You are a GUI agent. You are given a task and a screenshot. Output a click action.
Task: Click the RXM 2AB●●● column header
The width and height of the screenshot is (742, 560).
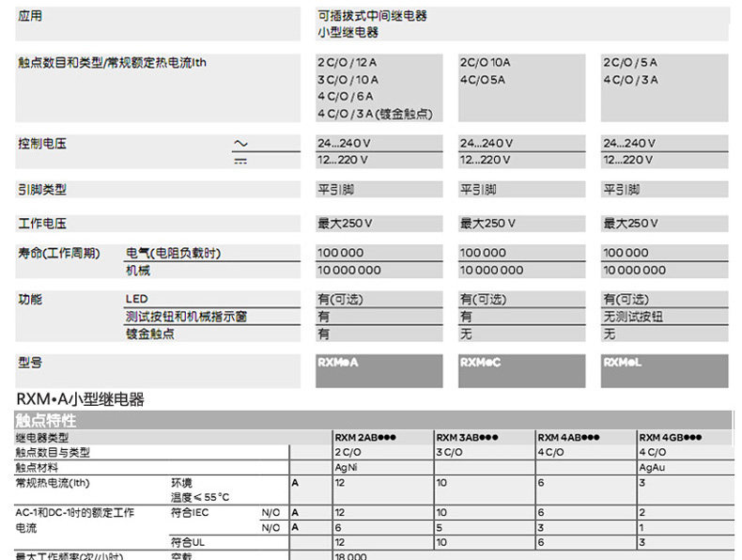365,438
